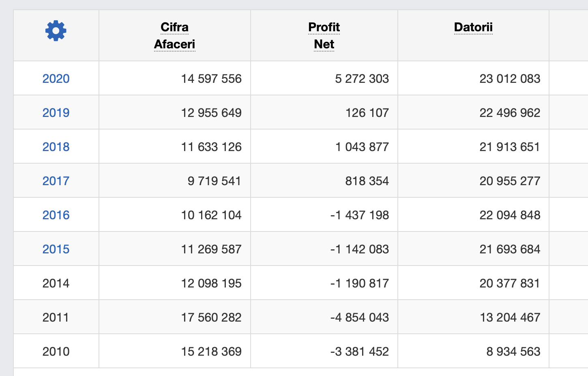Click the Profit Net column header
The height and width of the screenshot is (376, 588).
tap(324, 36)
